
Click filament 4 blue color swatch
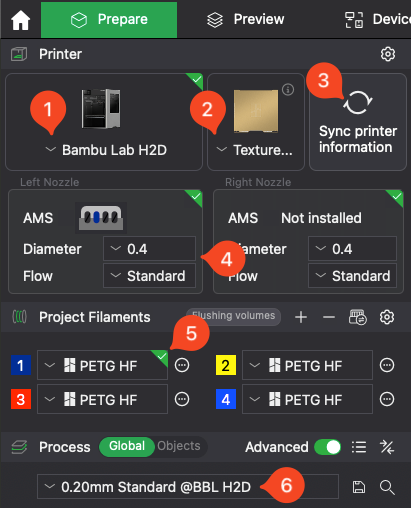[x=226, y=399]
